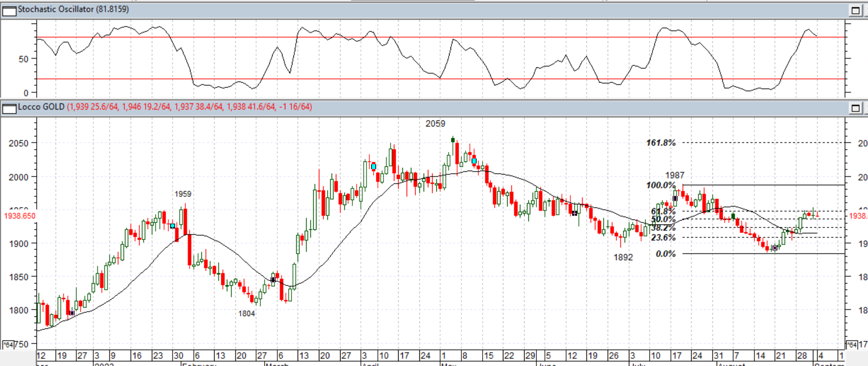Select the solid 0.0% Fibonacci retracement line
868x366 pixels.
click(763, 254)
